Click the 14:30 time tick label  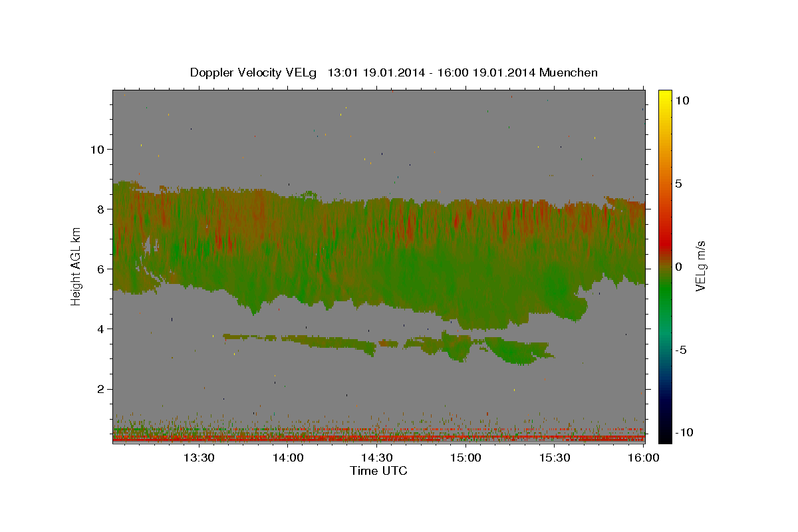[377, 458]
